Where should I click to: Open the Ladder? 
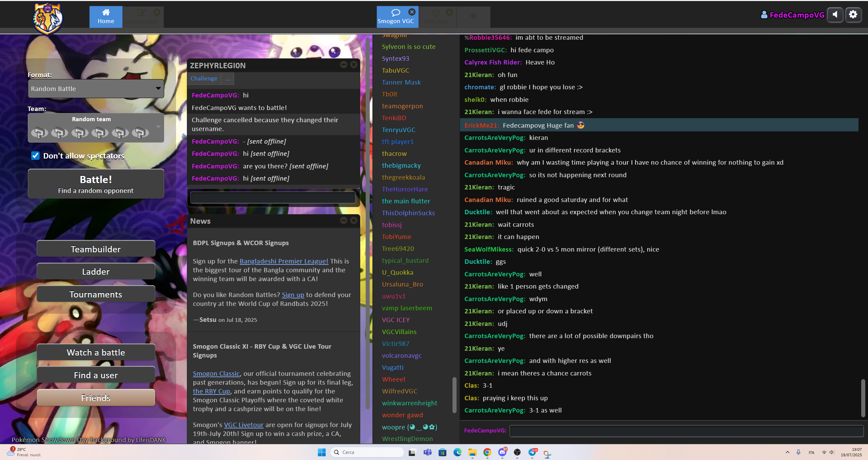tap(96, 271)
